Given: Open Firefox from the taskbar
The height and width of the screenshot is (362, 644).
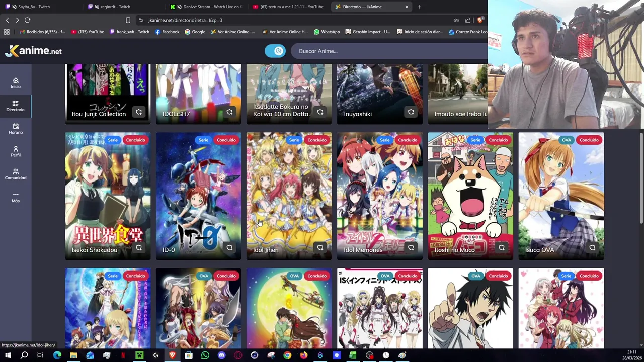Looking at the screenshot, I should 303,355.
